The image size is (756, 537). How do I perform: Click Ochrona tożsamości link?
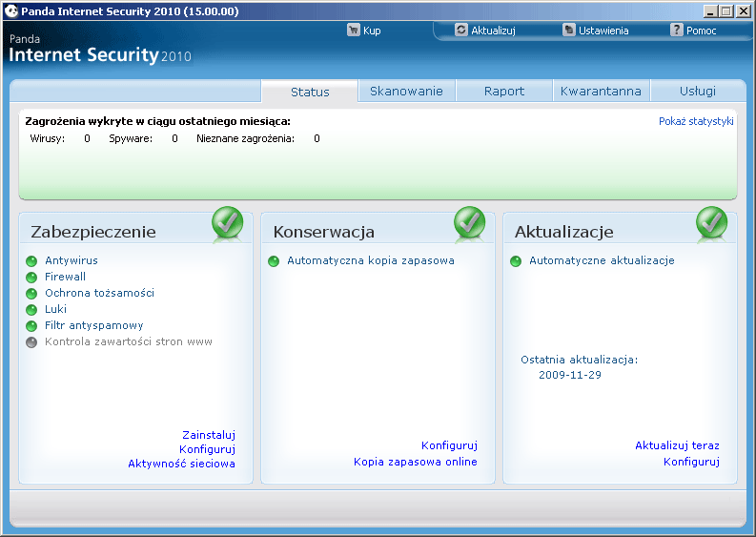(x=99, y=293)
